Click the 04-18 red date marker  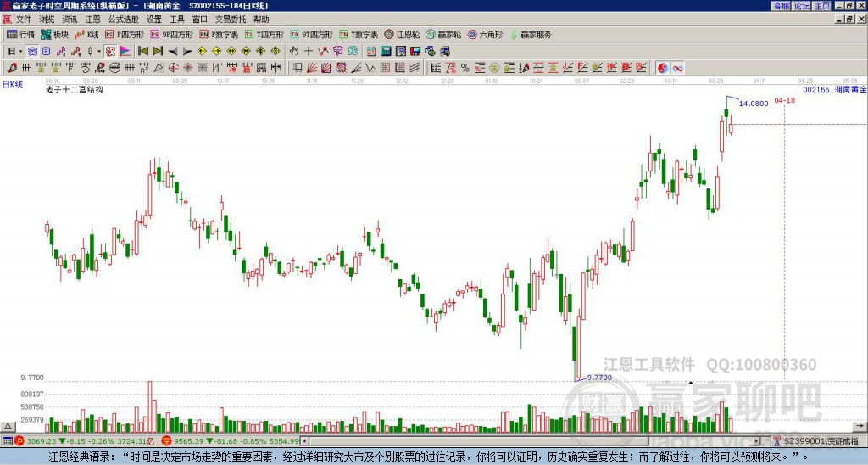click(785, 100)
